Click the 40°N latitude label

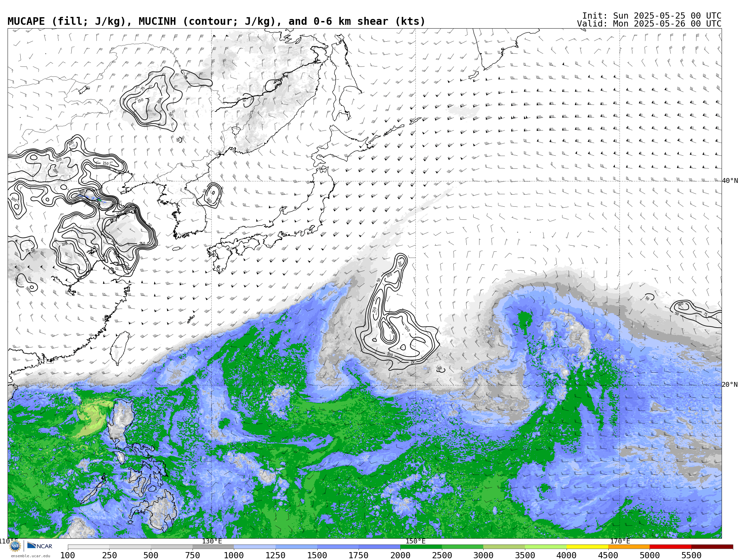pos(730,181)
